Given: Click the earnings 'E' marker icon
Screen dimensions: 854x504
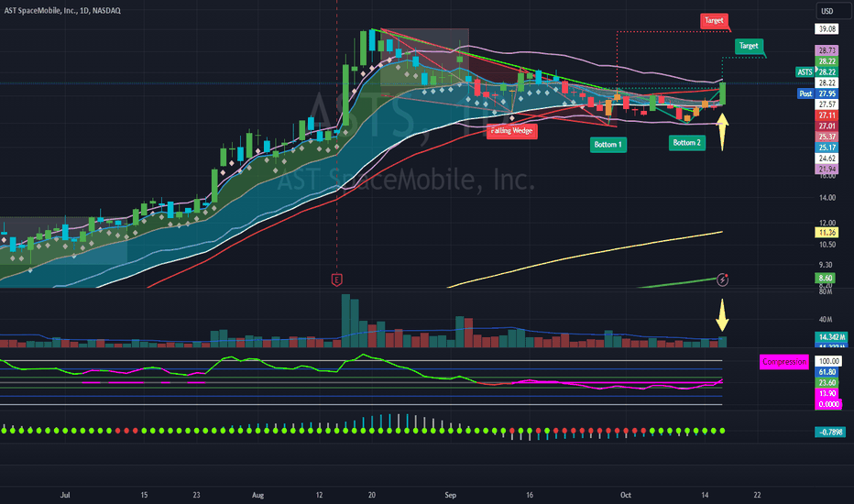Looking at the screenshot, I should [336, 280].
